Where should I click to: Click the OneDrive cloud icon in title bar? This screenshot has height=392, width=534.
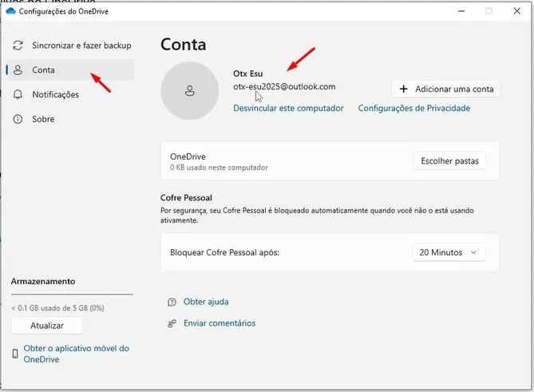(x=10, y=10)
